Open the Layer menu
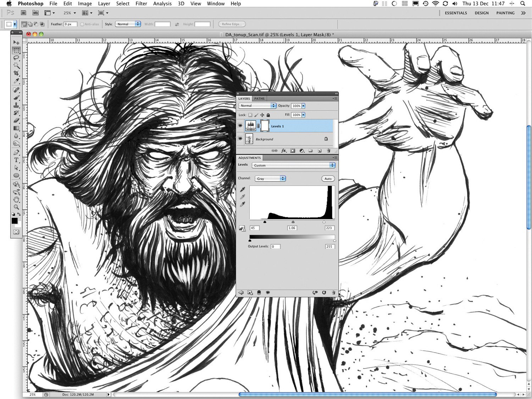 (x=104, y=4)
